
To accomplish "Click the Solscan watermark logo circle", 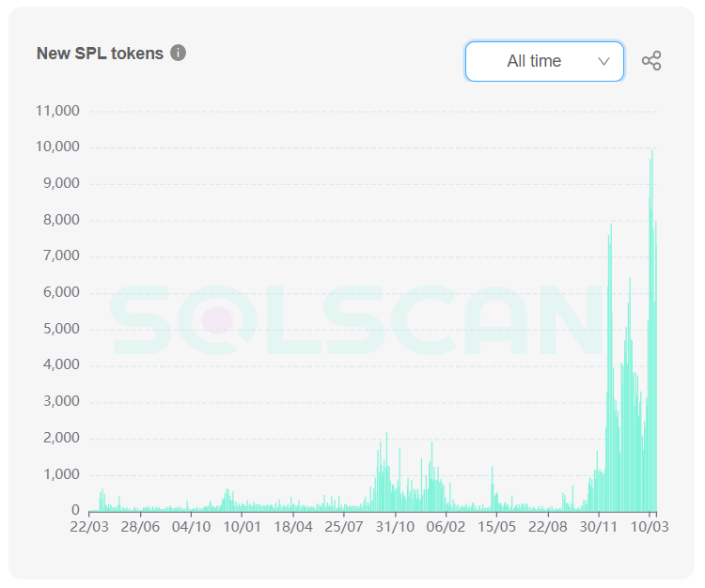I will point(217,320).
